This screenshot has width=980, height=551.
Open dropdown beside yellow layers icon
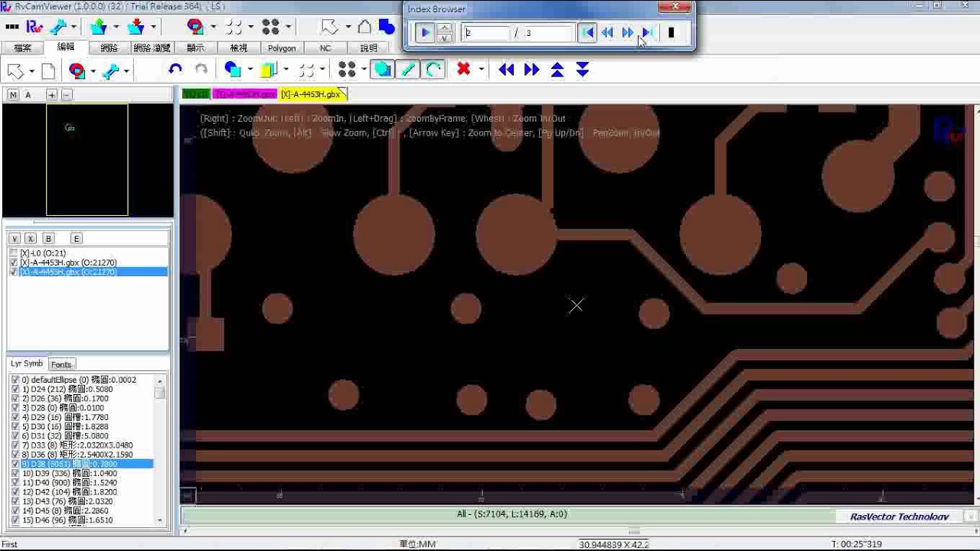pyautogui.click(x=286, y=70)
